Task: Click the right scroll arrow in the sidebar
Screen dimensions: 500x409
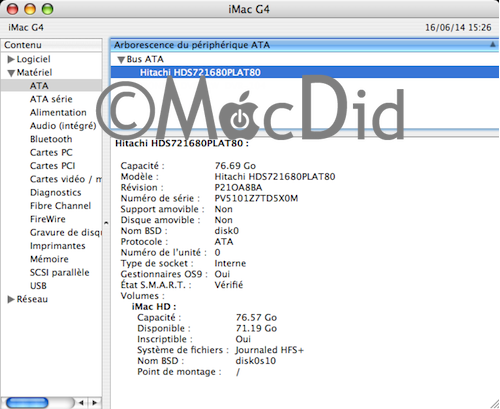Action: pyautogui.click(x=95, y=403)
